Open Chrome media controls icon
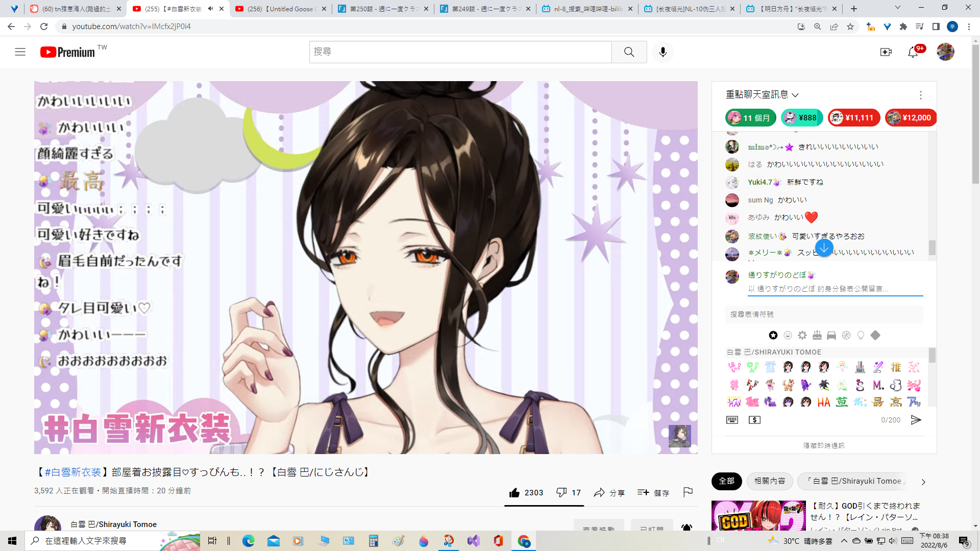Screen dimensions: 980x551 [919, 27]
